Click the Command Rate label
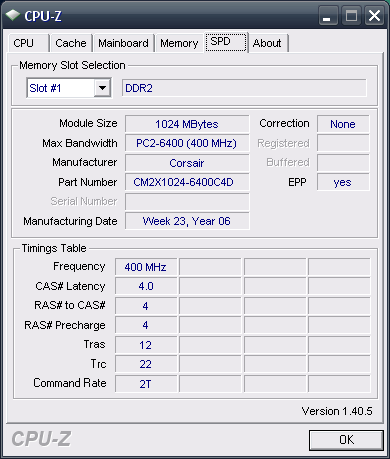 [x=70, y=383]
